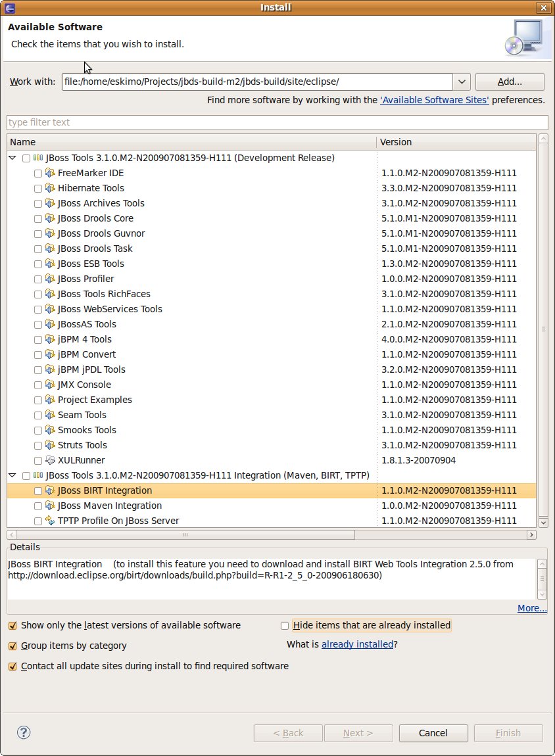Click the Details pane scroll down arrow
The height and width of the screenshot is (756, 555).
pyautogui.click(x=542, y=594)
